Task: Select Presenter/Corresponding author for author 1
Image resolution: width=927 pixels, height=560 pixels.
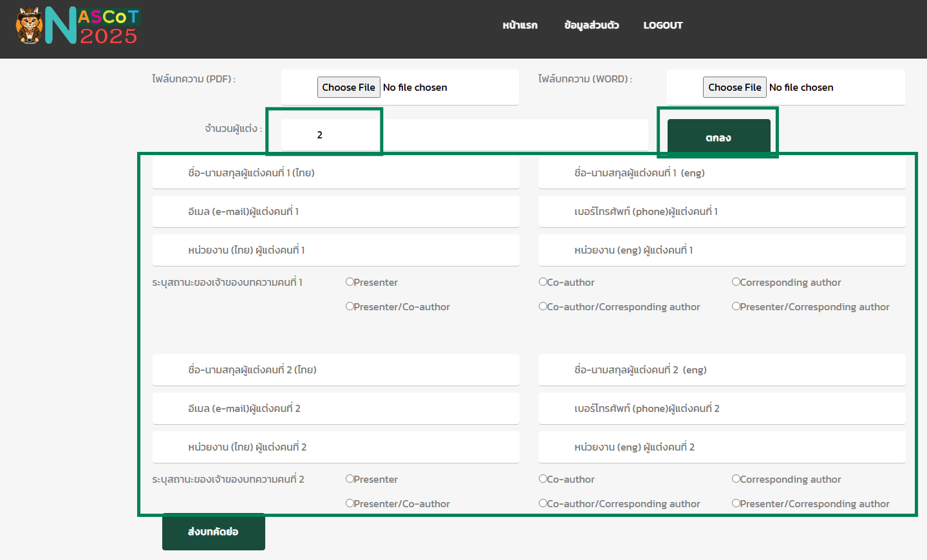Action: pos(736,306)
